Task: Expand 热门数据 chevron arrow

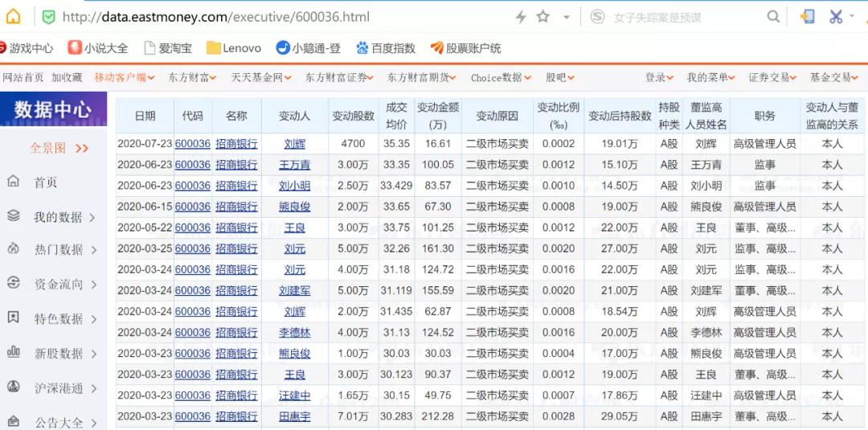Action: coord(94,251)
